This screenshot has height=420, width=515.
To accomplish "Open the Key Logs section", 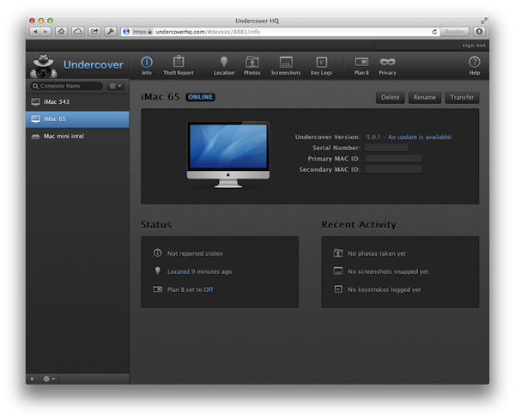I will [321, 65].
